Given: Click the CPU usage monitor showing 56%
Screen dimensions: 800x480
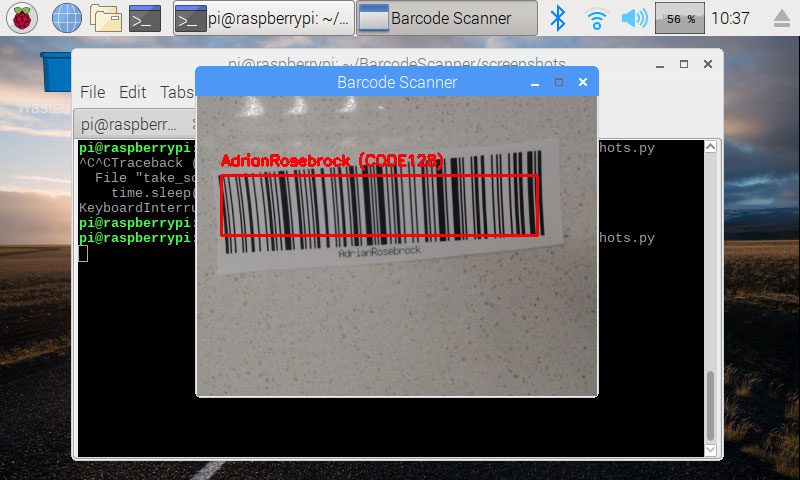Looking at the screenshot, I should tap(680, 18).
